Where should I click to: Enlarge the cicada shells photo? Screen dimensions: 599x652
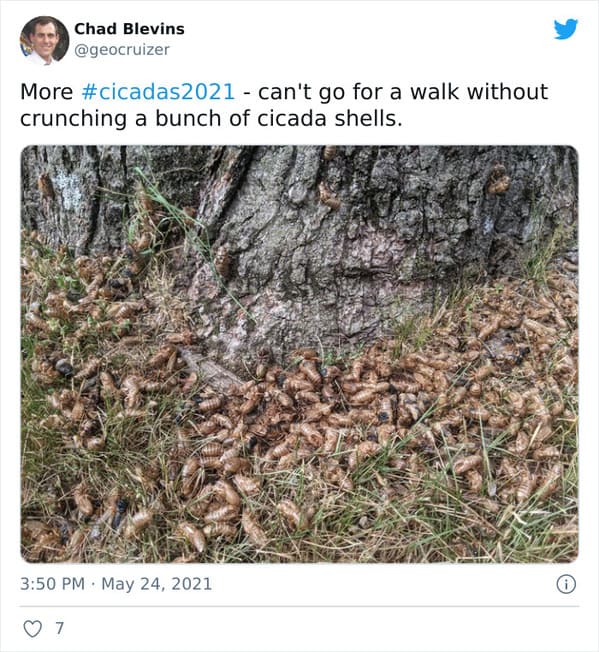(x=299, y=354)
